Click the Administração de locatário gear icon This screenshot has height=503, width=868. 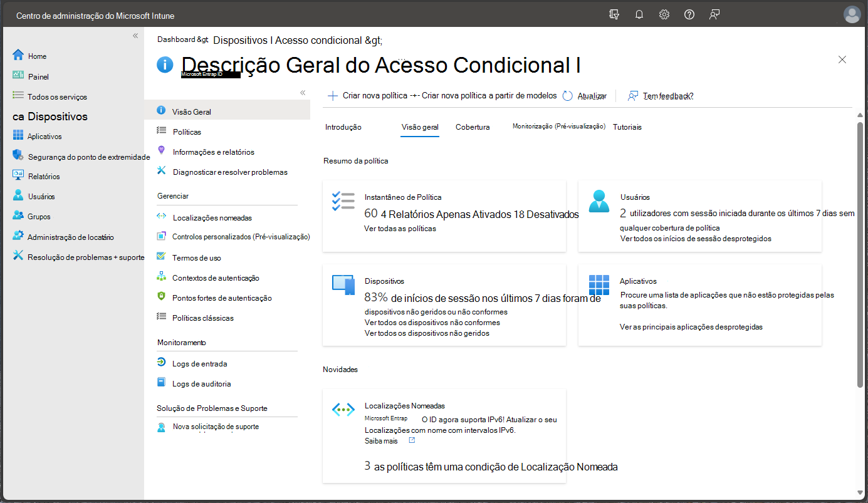(18, 236)
